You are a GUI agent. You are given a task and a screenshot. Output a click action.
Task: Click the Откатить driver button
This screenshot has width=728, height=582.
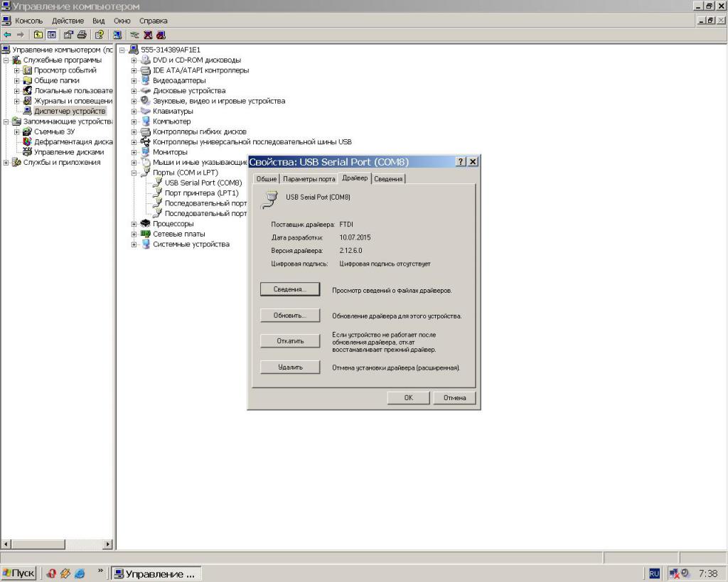289,341
